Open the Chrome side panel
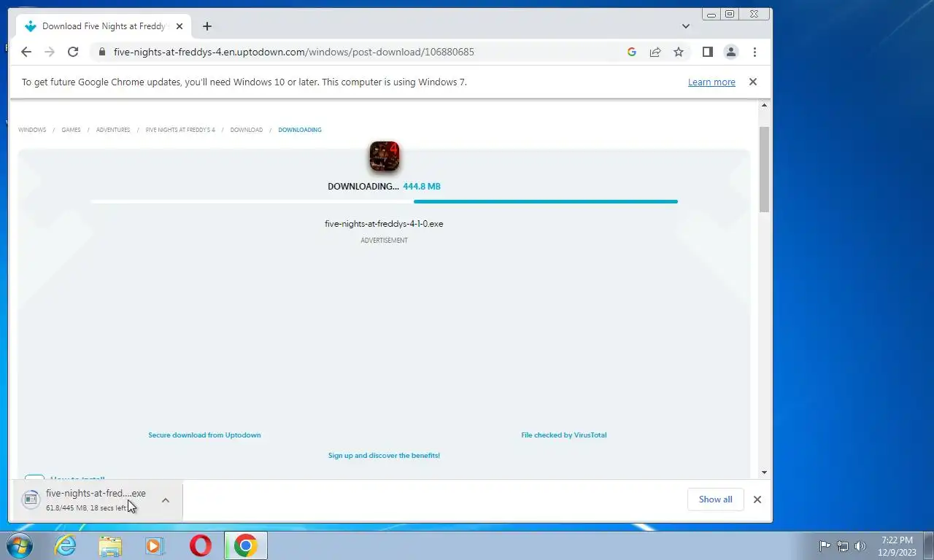Screen dimensions: 934x560 [707, 52]
